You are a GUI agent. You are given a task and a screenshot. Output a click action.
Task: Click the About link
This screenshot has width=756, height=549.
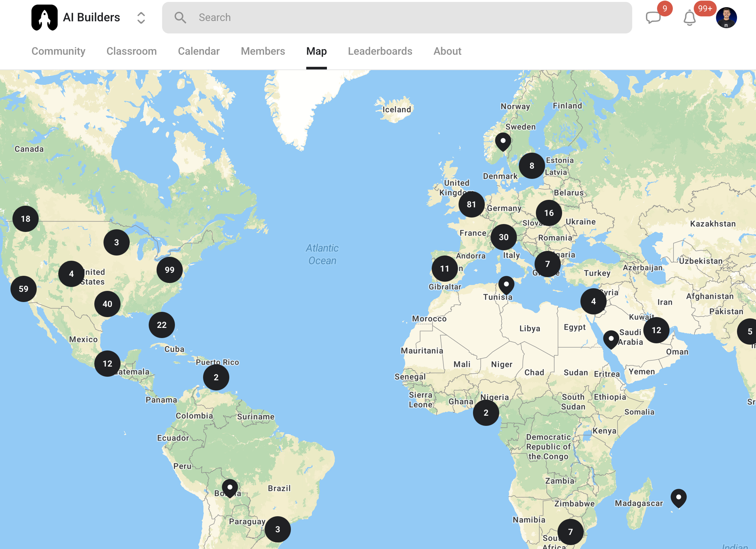tap(447, 51)
